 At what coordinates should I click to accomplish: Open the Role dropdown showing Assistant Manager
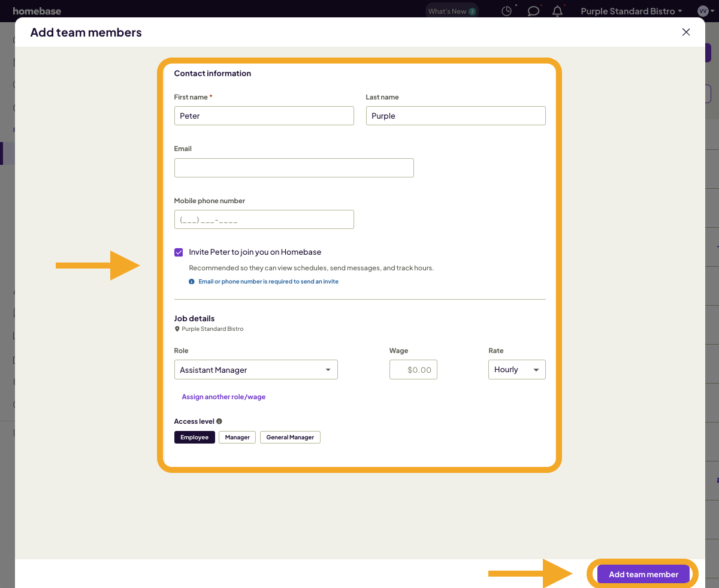coord(256,369)
